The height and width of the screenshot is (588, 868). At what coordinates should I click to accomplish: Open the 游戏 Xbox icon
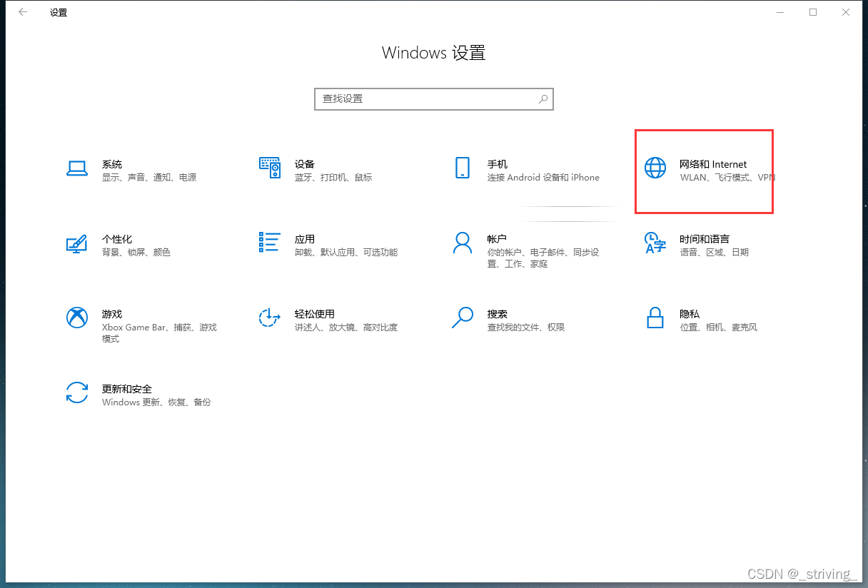77,318
